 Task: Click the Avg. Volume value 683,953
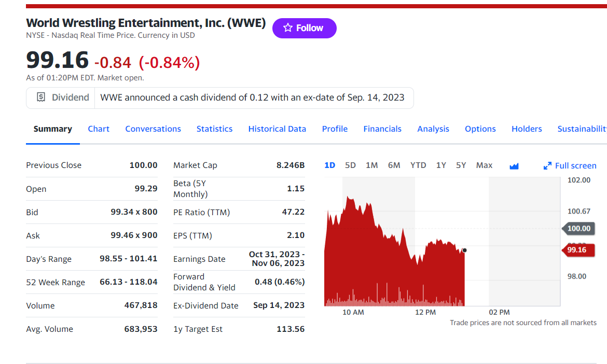(141, 329)
